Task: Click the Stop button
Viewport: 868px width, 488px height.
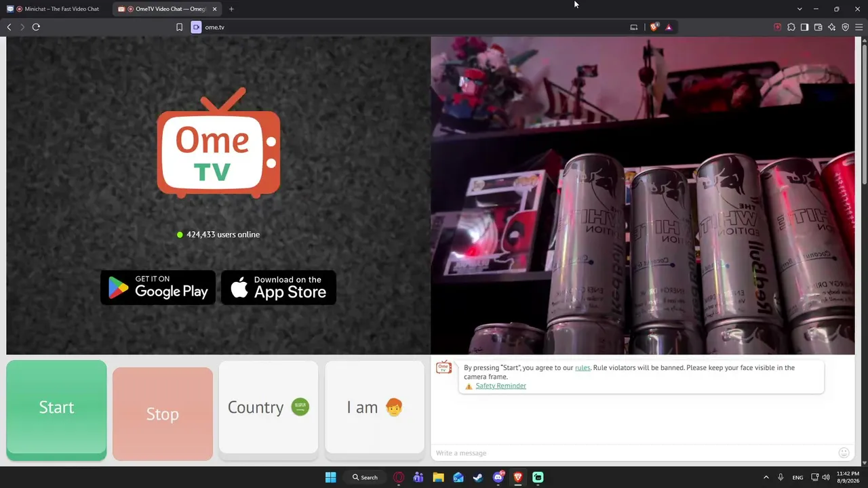Action: pyautogui.click(x=163, y=413)
